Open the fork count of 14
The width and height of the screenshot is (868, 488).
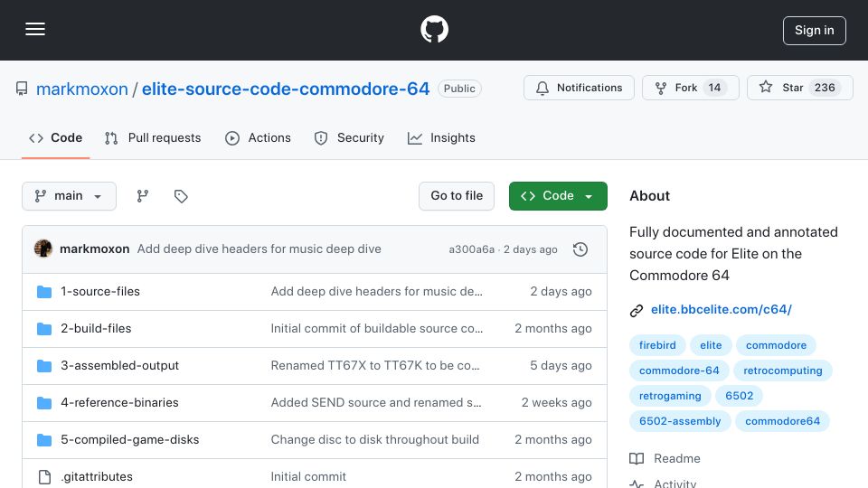[x=714, y=88]
